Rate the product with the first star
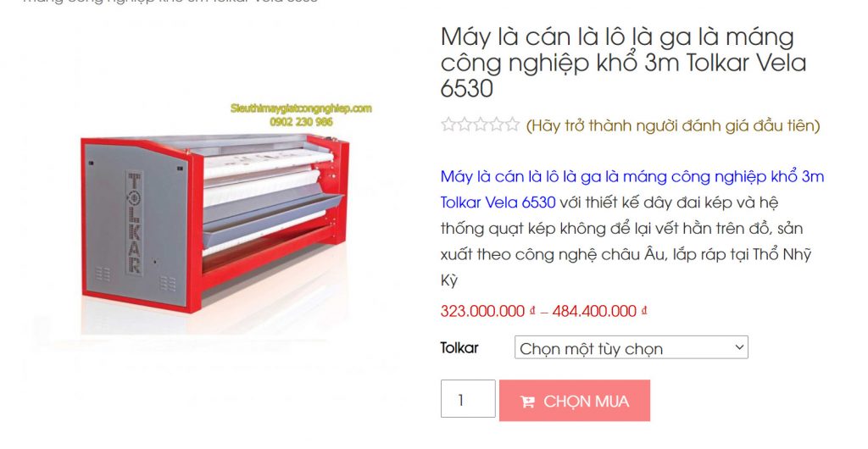 point(448,125)
